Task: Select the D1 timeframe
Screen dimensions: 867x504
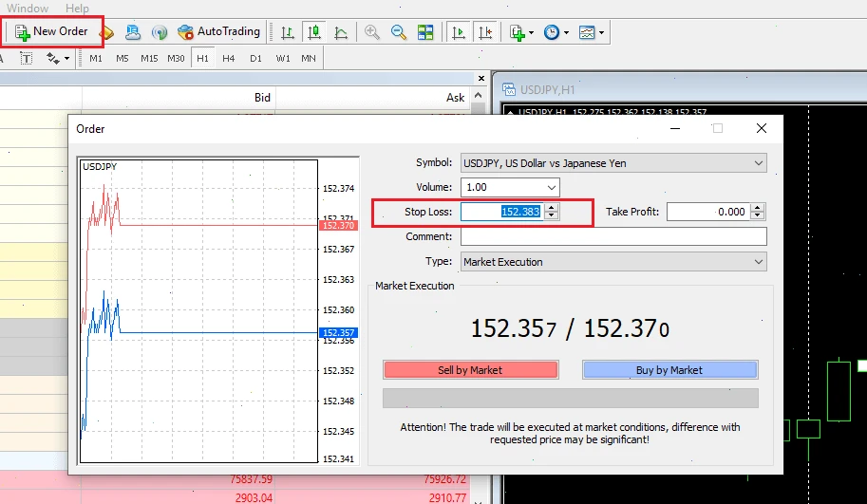Action: pyautogui.click(x=255, y=58)
